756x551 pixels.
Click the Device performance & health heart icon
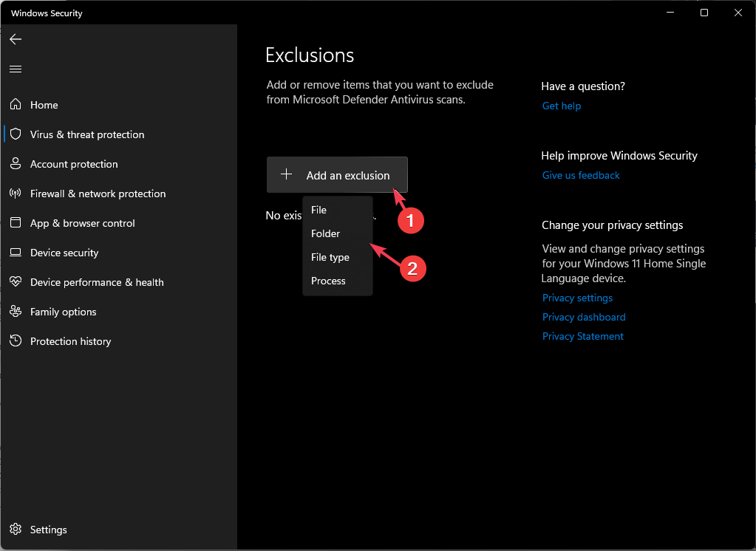[x=16, y=282]
